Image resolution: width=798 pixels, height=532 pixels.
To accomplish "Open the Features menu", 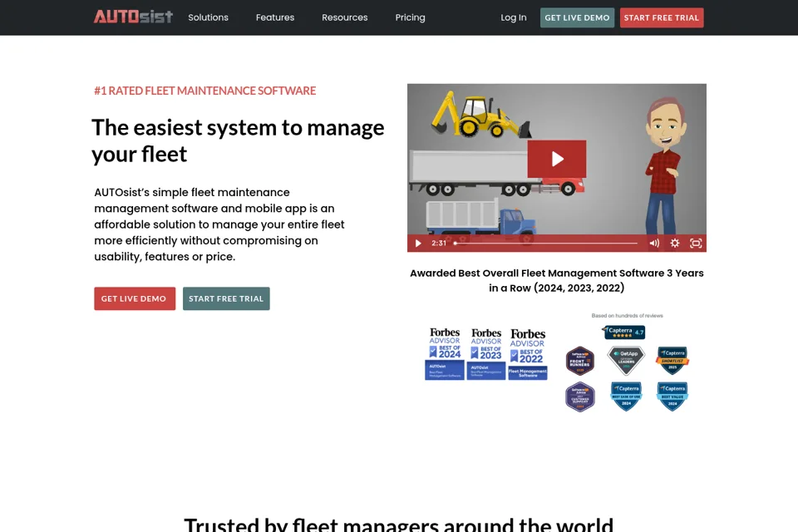I will pos(275,17).
